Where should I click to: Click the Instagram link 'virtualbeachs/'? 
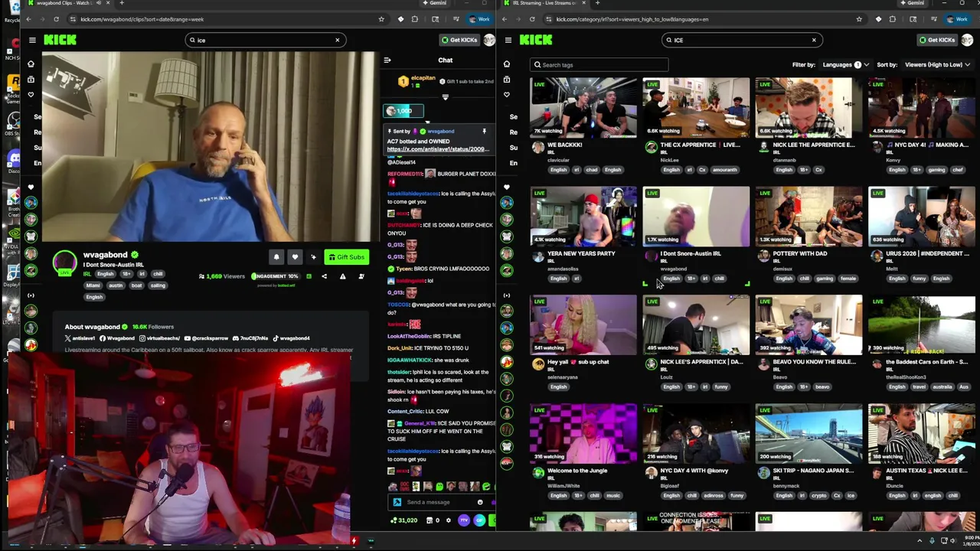point(160,338)
